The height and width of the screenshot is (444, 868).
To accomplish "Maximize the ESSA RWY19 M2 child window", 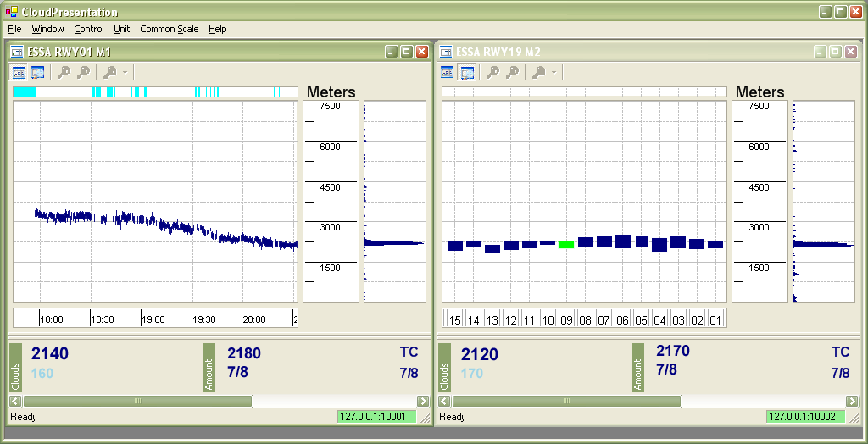I will click(x=835, y=52).
